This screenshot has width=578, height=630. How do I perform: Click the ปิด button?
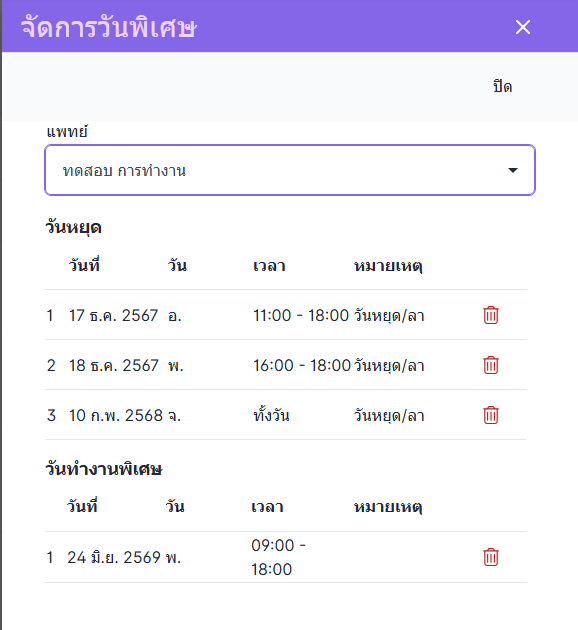[502, 87]
